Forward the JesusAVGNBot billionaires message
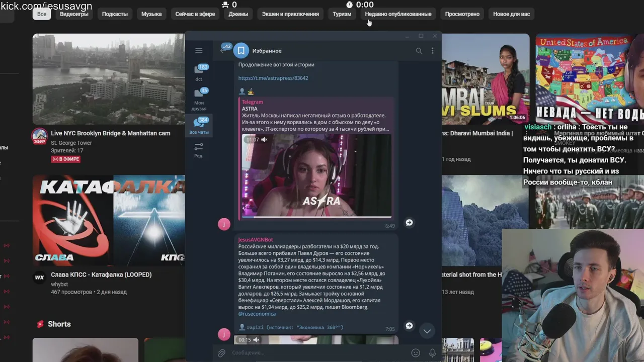 pyautogui.click(x=409, y=326)
